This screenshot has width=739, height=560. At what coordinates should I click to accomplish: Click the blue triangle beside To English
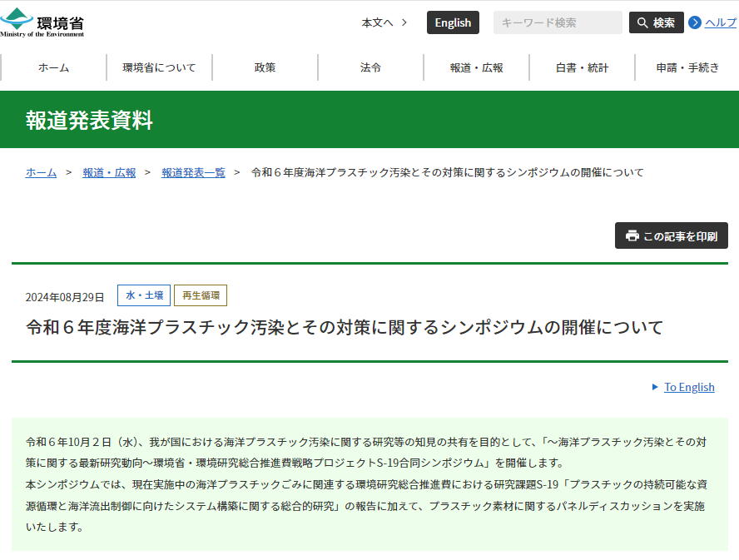coord(653,387)
